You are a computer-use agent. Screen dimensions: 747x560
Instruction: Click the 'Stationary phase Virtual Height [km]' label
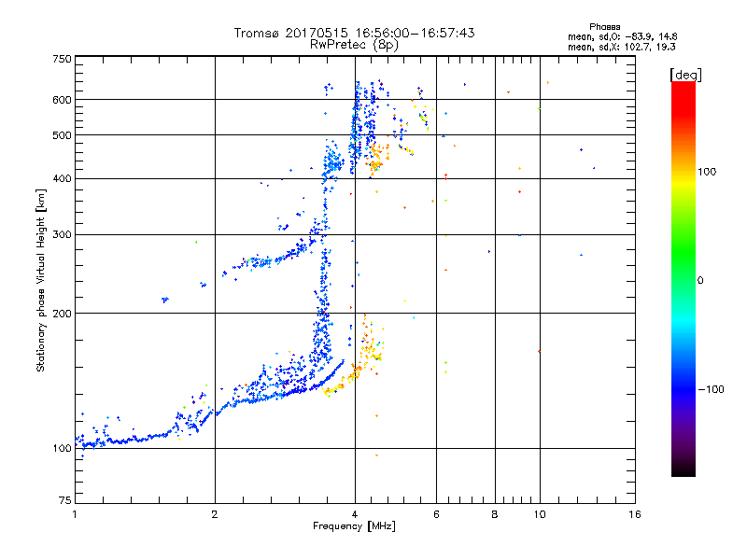tap(41, 280)
